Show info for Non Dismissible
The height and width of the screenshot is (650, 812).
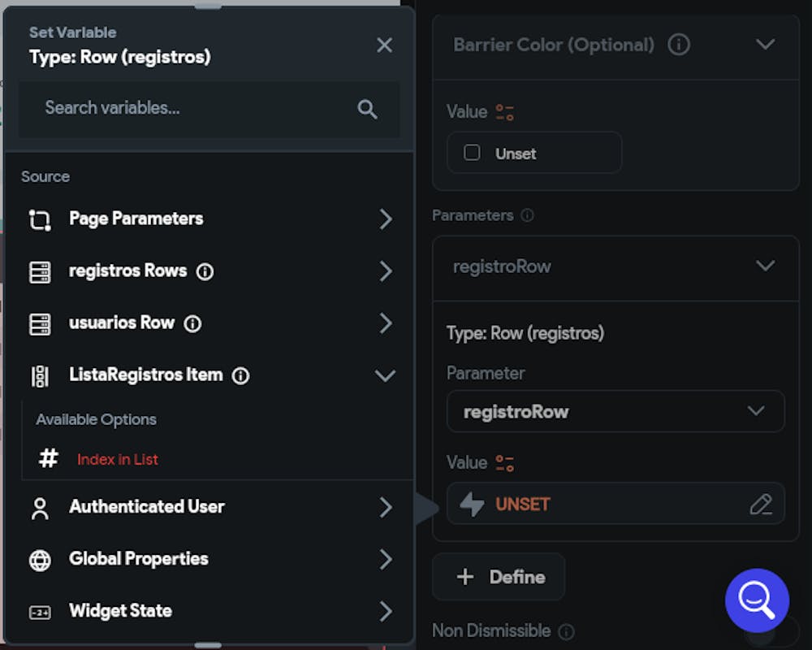point(567,631)
